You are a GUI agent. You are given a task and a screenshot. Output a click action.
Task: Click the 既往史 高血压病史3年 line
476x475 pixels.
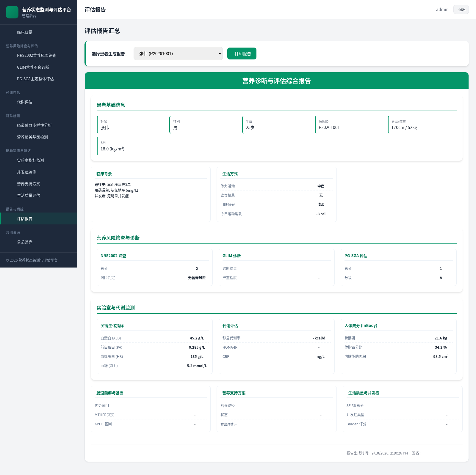point(112,185)
